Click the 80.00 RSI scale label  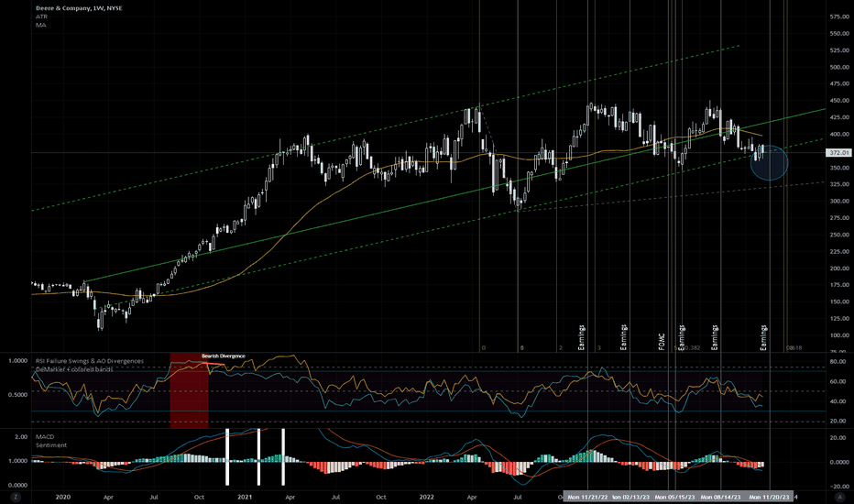click(838, 361)
